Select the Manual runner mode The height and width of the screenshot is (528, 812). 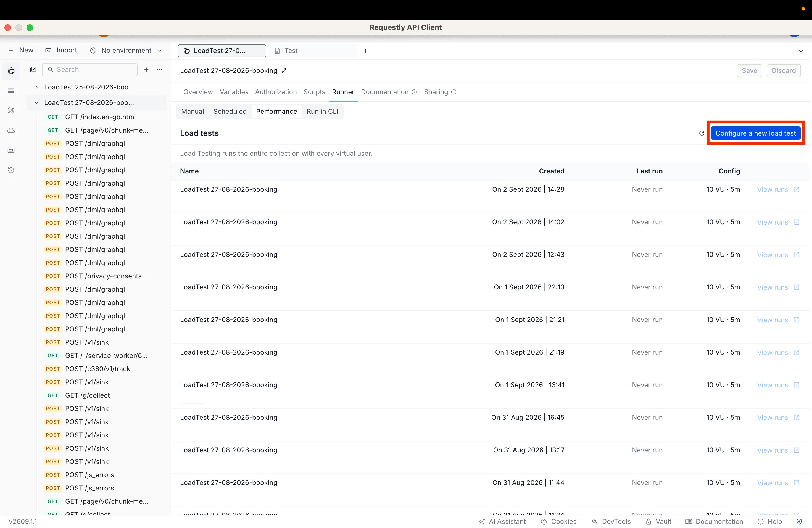(x=193, y=112)
